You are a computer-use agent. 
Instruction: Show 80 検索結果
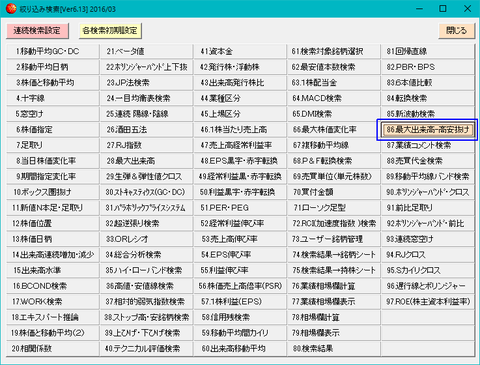(x=334, y=349)
